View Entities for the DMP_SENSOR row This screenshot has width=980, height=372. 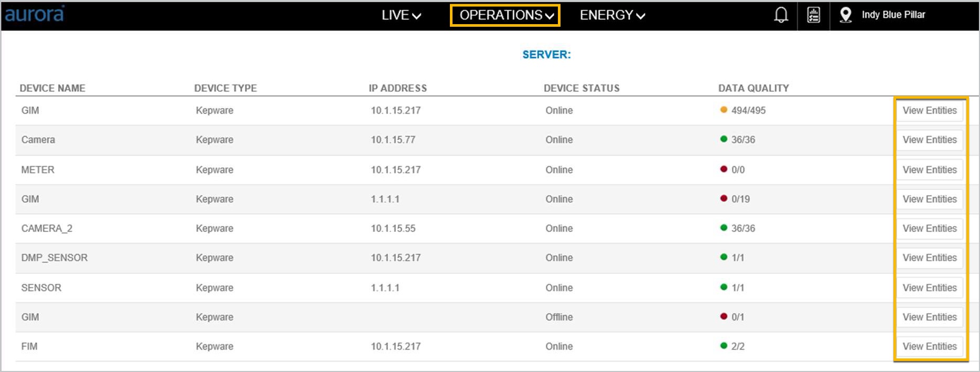pos(929,258)
